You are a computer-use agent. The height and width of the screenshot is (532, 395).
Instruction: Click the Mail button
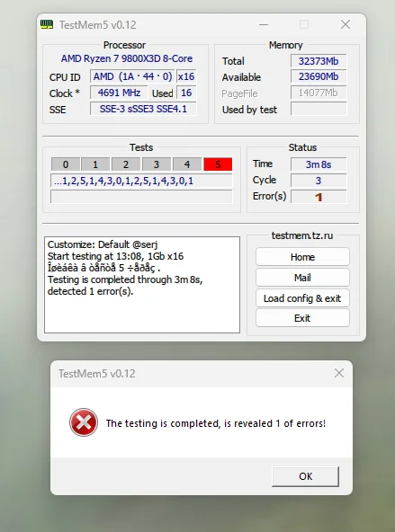pyautogui.click(x=302, y=278)
